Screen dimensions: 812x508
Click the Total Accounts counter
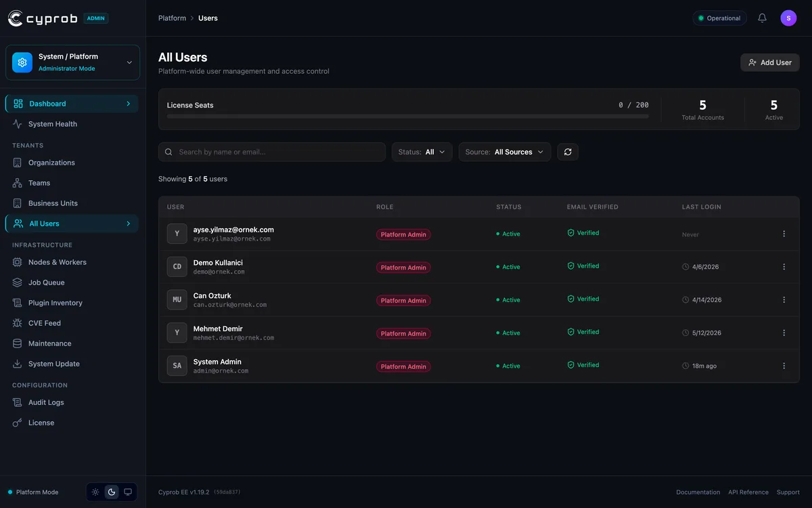click(702, 110)
